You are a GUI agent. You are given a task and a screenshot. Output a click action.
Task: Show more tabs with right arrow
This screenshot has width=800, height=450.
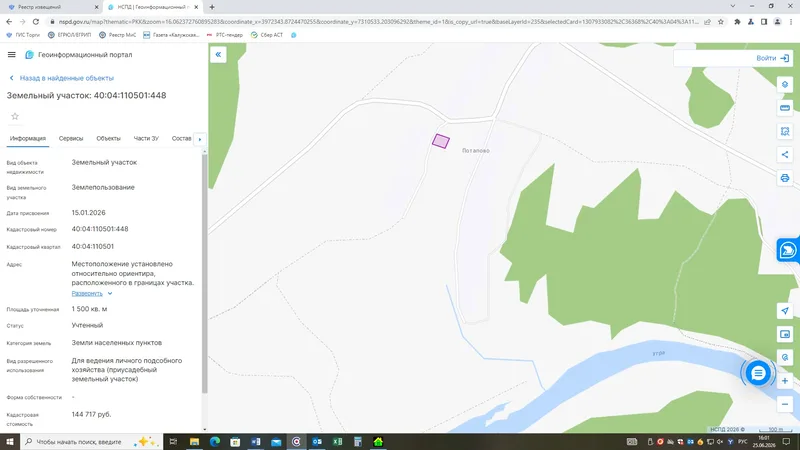[200, 139]
